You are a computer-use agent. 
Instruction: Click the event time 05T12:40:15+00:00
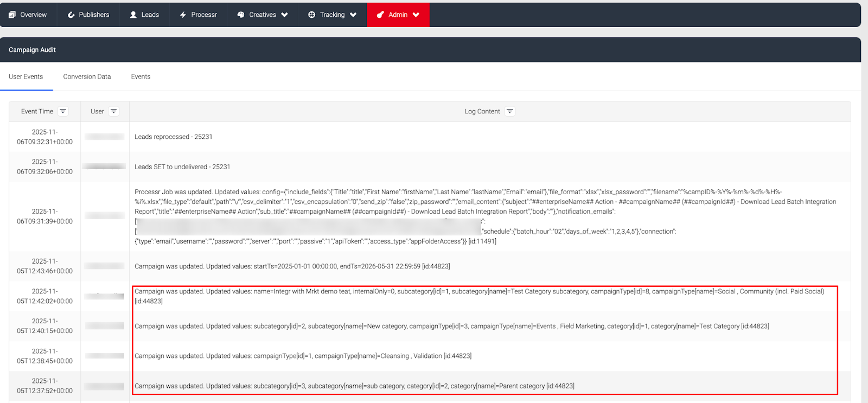click(x=44, y=326)
